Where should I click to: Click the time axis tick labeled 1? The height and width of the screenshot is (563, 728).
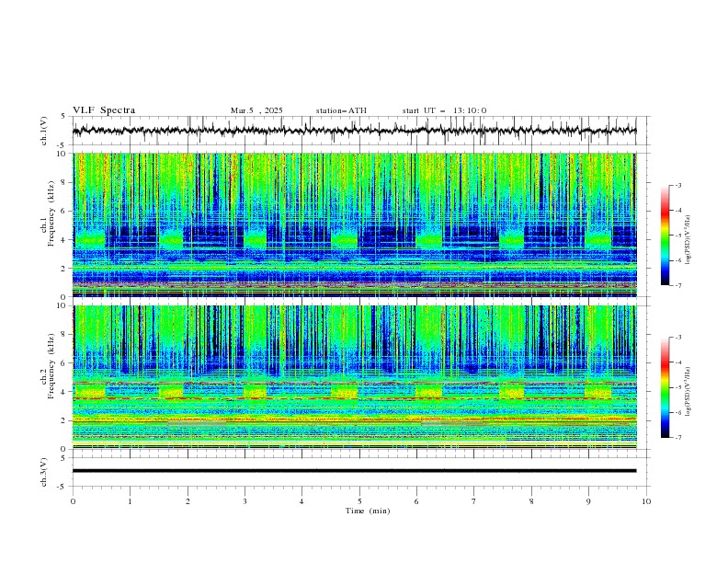pyautogui.click(x=130, y=501)
